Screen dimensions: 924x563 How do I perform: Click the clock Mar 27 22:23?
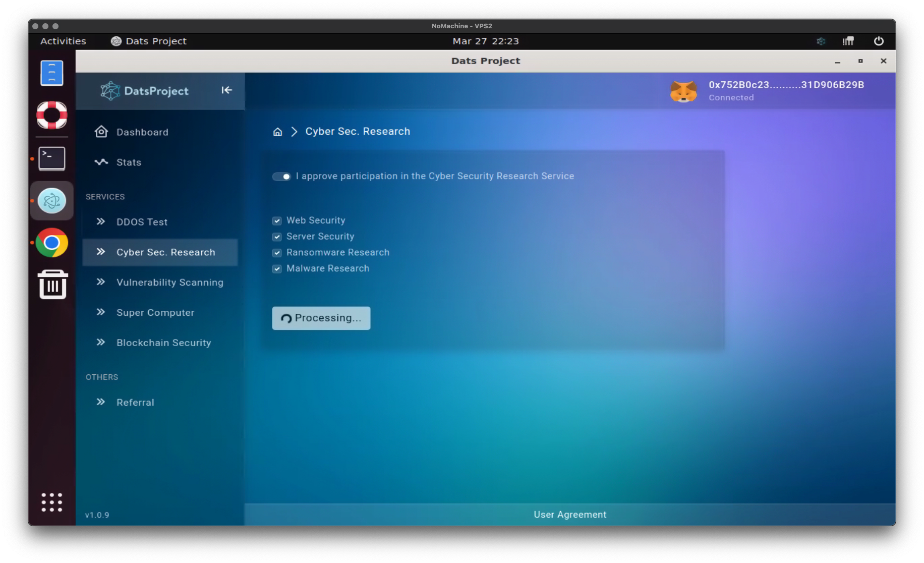tap(485, 41)
